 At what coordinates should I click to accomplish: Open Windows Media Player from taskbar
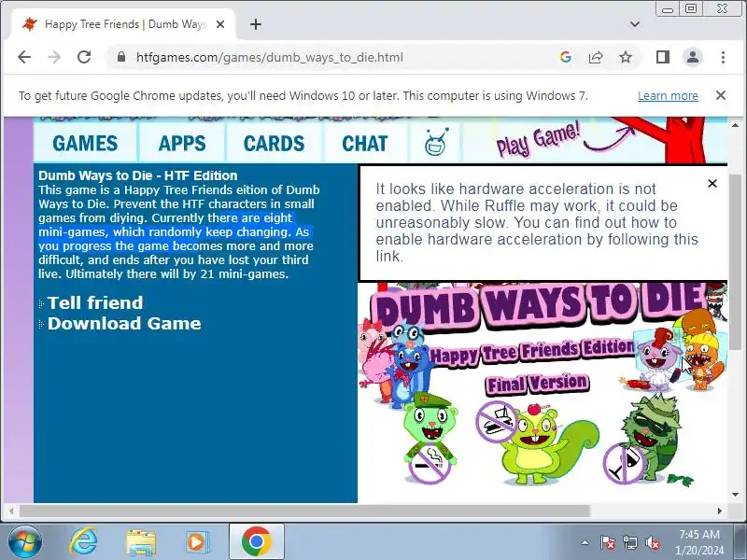click(x=196, y=542)
